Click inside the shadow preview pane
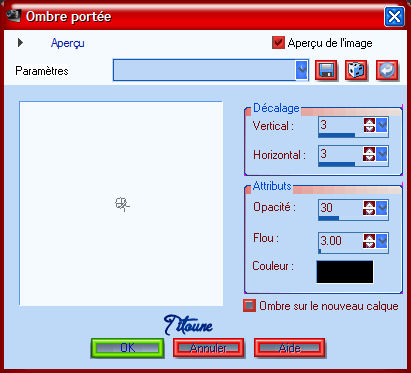Screen dimensions: 411x373 coord(121,203)
